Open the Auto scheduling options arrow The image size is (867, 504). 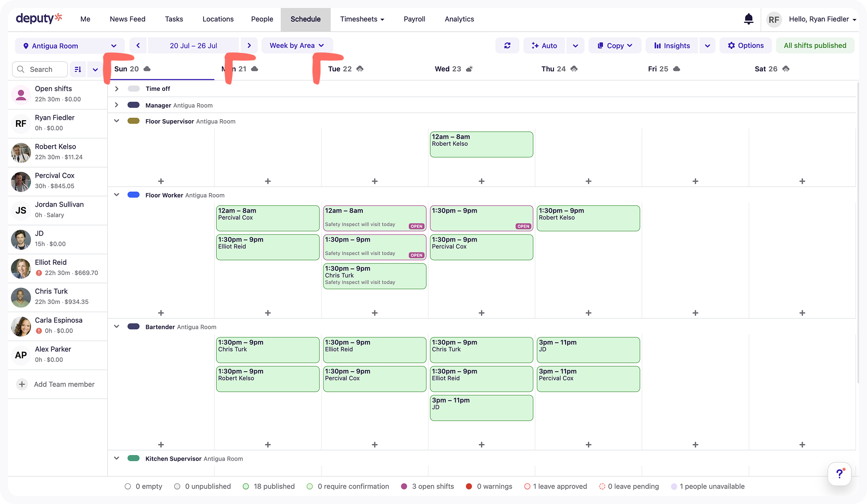pos(575,45)
